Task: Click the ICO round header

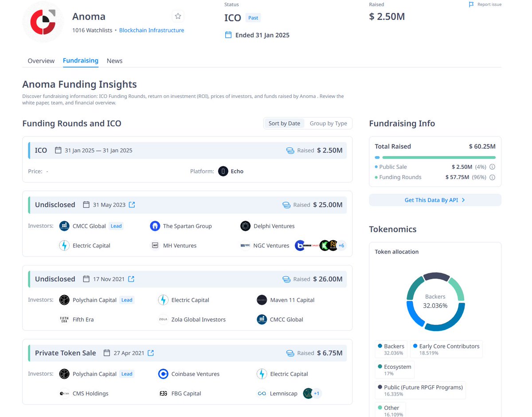Action: pyautogui.click(x=188, y=150)
